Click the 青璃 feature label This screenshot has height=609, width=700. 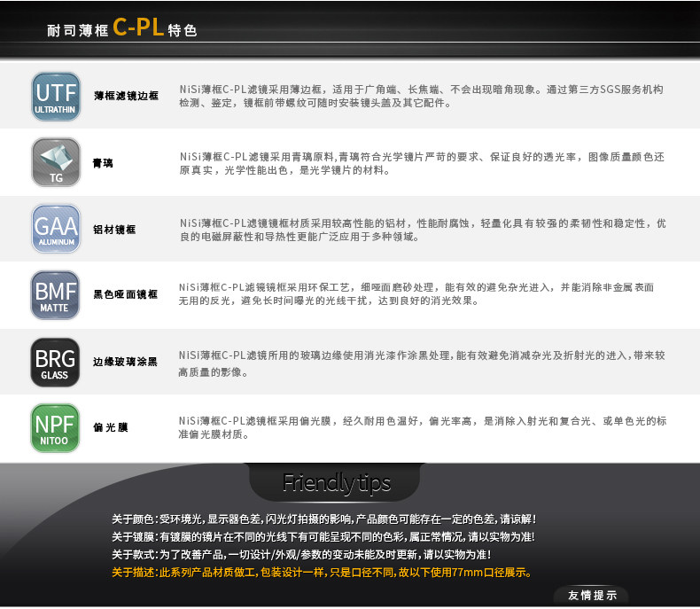[x=103, y=163]
